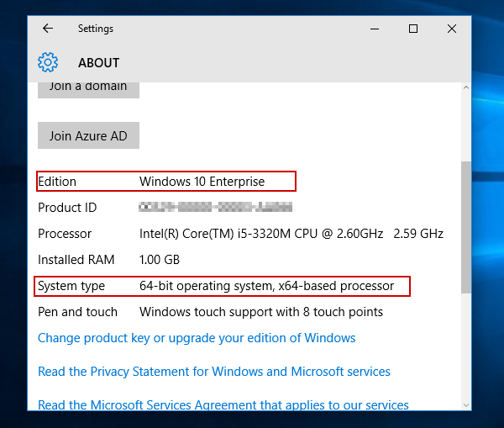Screen dimensions: 504x428
Task: Click the 'Processor' label
Action: 65,234
